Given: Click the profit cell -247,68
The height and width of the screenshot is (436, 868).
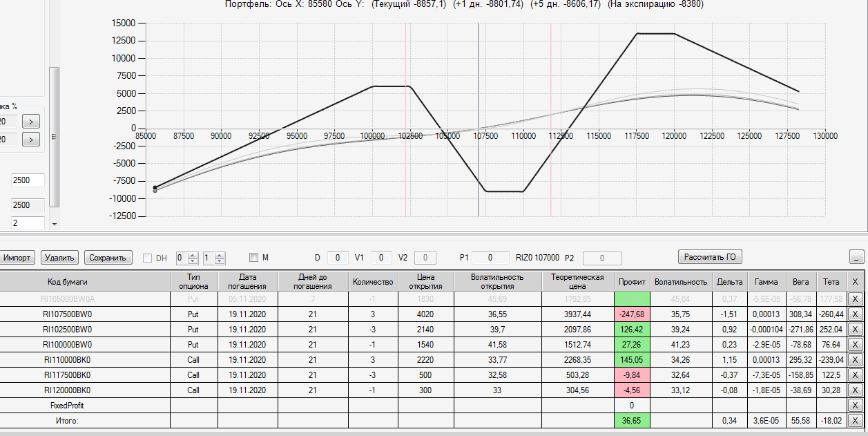Looking at the screenshot, I should click(x=633, y=314).
